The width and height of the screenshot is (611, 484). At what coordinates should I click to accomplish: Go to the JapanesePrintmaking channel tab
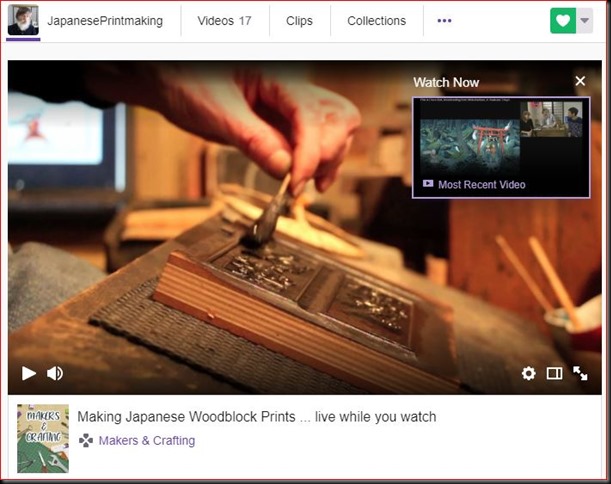(105, 21)
